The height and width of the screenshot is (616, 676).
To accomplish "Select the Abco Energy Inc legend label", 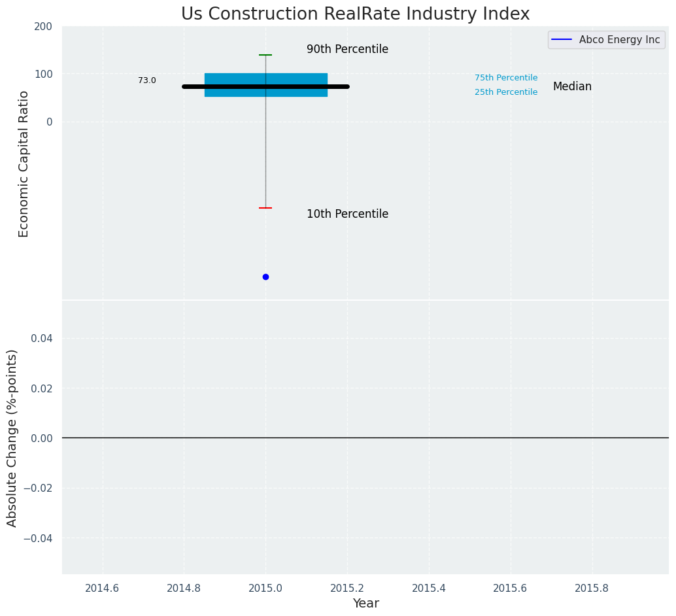I will [x=619, y=40].
